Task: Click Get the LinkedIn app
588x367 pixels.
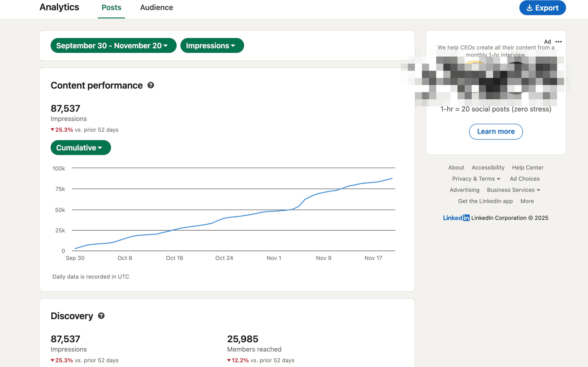Action: (485, 201)
